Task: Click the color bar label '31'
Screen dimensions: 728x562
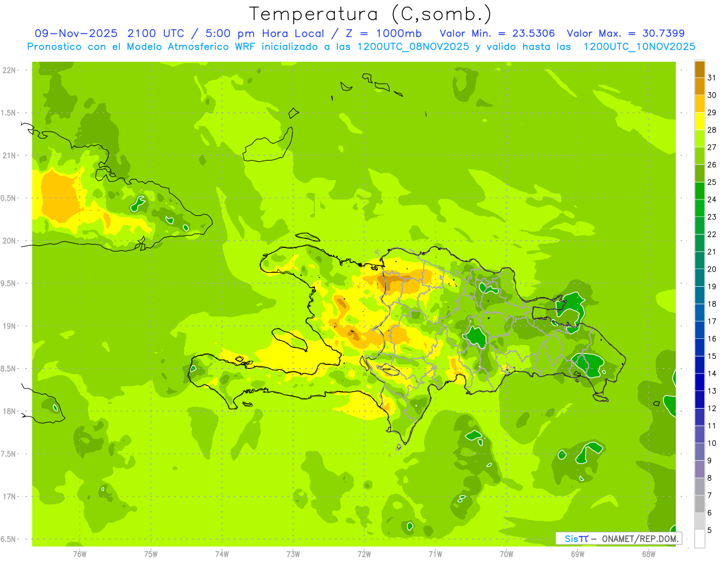Action: pos(712,78)
